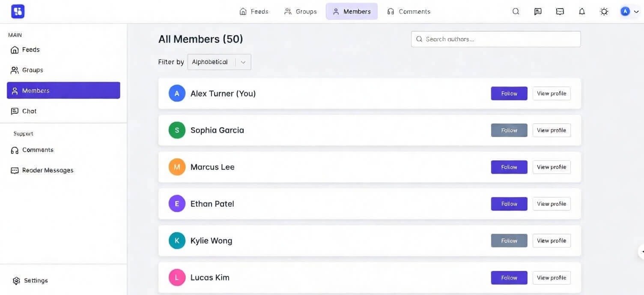Click the name Alex Turner (You)
644x295 pixels.
(223, 93)
